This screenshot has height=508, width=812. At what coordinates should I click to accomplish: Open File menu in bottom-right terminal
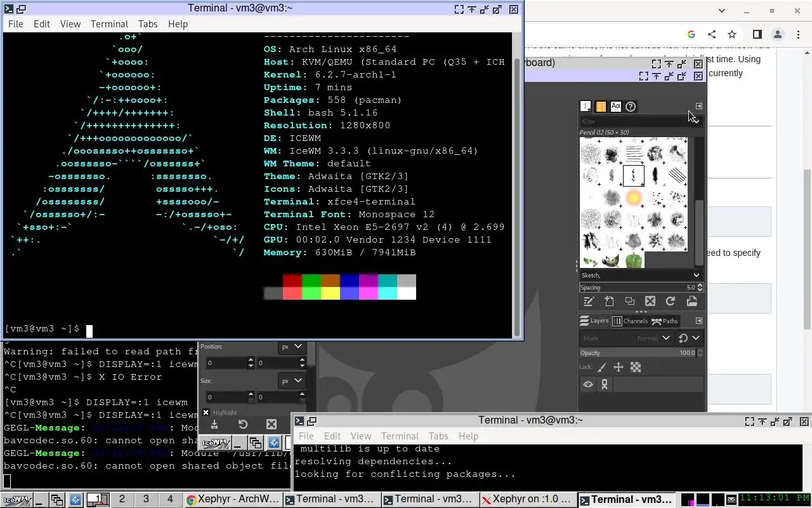306,436
